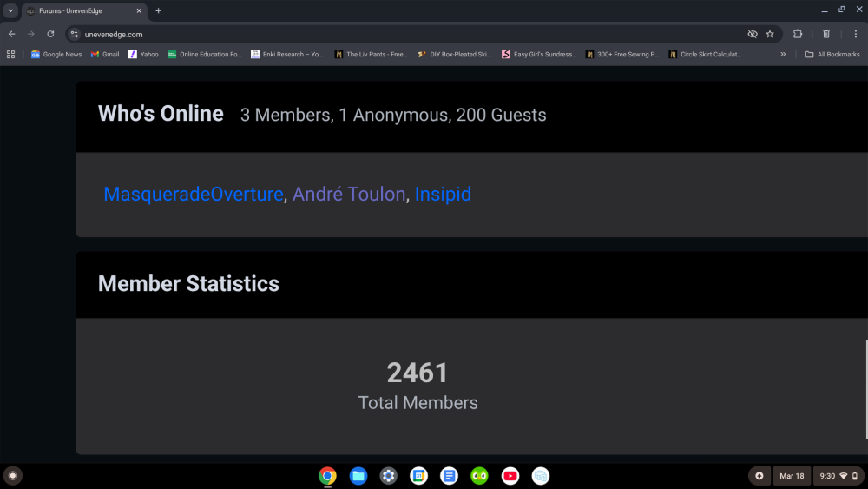Select the Forums - UnevenEdge tab

click(84, 11)
